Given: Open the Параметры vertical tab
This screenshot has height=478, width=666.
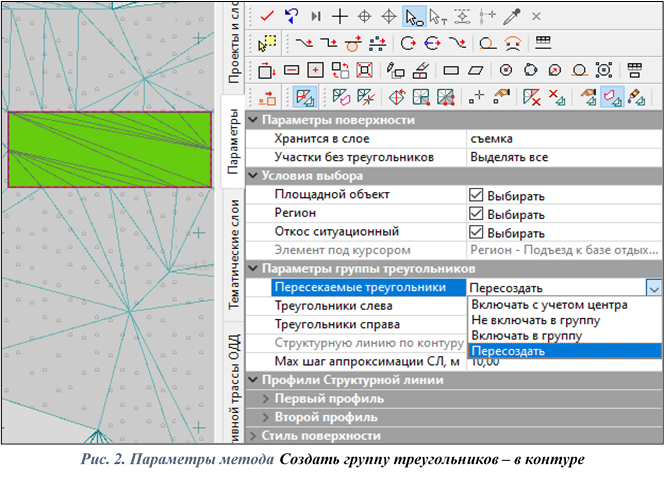Looking at the screenshot, I should coord(233,141).
